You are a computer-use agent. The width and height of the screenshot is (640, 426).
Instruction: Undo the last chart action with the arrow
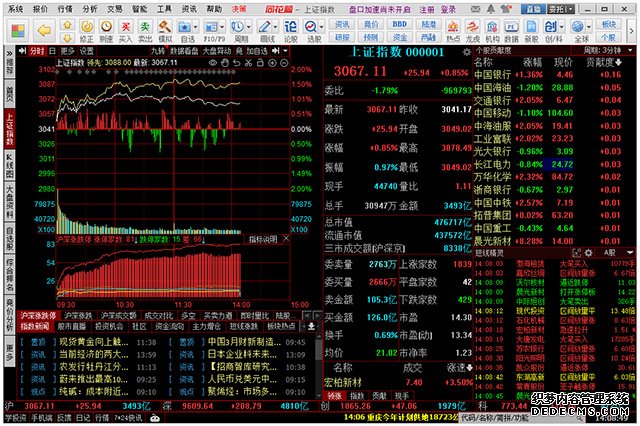(x=237, y=63)
